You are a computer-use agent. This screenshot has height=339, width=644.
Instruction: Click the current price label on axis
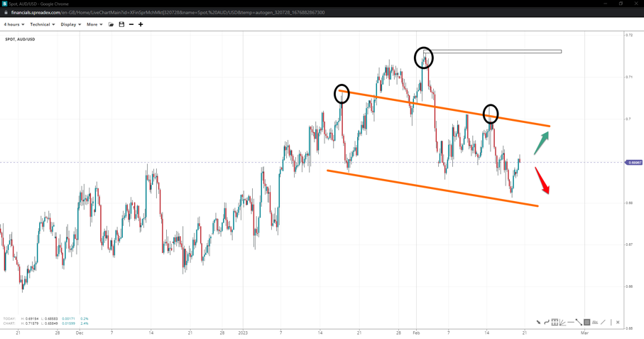point(634,163)
